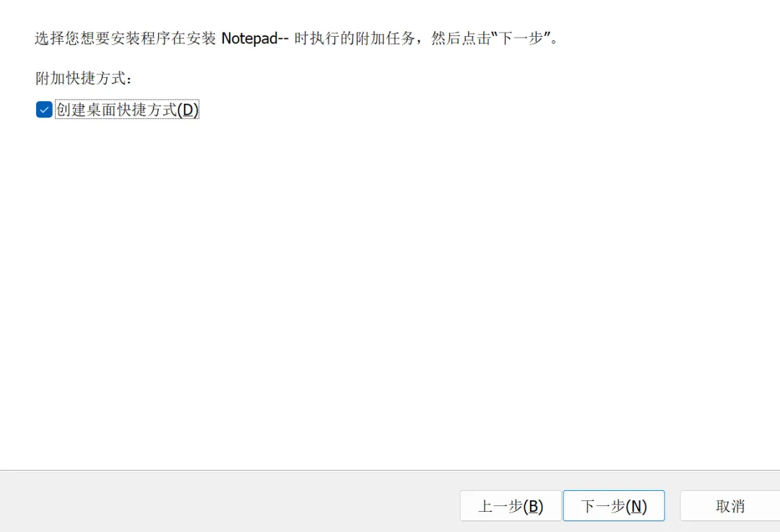Click the 取消 button at bottom right
The height and width of the screenshot is (532, 780).
point(729,505)
